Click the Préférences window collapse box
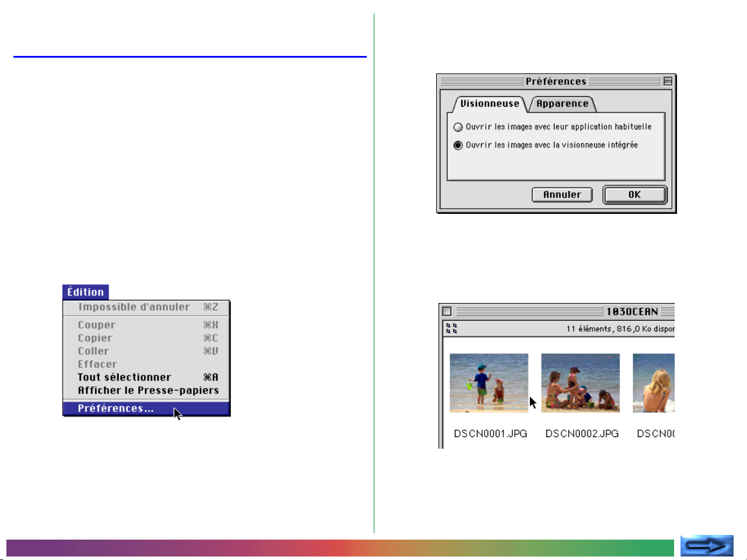The height and width of the screenshot is (560, 747). pyautogui.click(x=668, y=82)
